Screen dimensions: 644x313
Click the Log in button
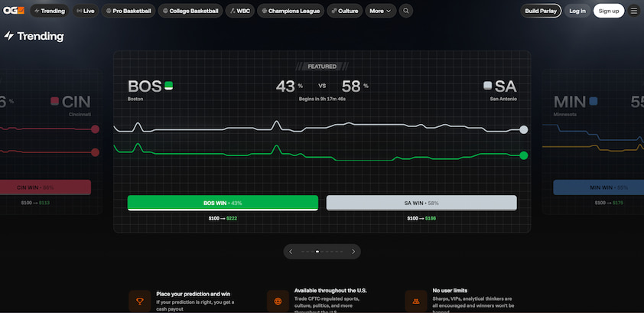click(x=577, y=11)
